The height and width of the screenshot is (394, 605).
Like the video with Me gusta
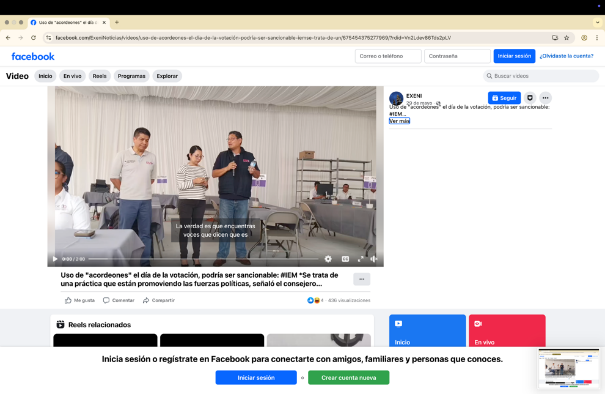[x=80, y=300]
